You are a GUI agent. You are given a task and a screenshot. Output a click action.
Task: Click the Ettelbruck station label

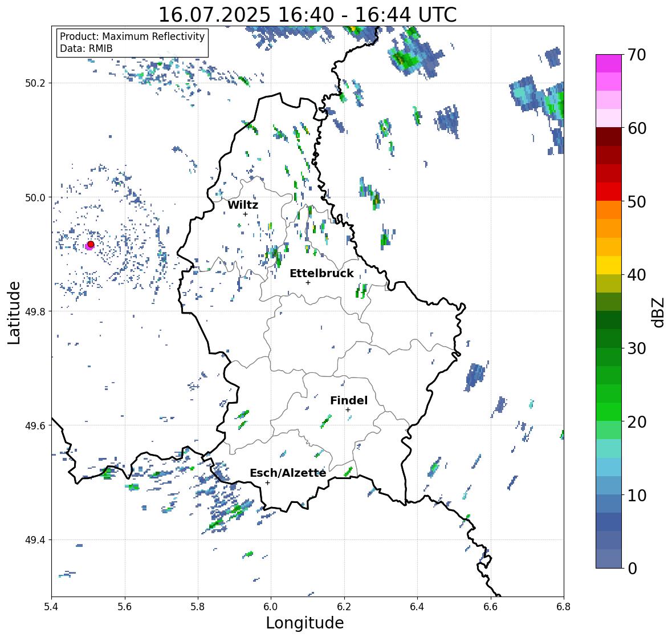(x=321, y=273)
